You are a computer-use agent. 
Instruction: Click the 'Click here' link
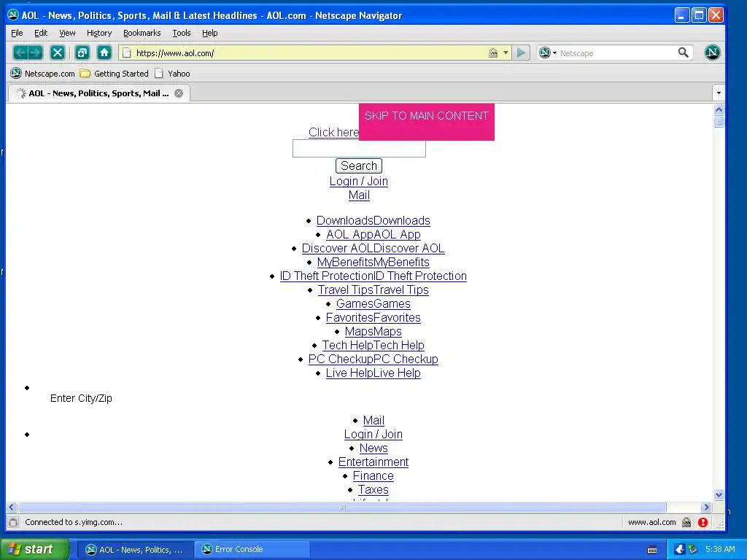(333, 133)
